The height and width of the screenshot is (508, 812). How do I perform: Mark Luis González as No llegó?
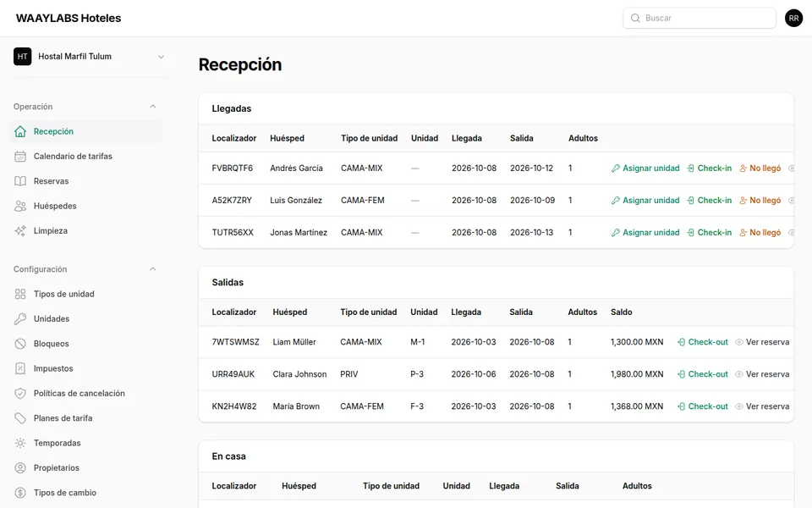[760, 201]
